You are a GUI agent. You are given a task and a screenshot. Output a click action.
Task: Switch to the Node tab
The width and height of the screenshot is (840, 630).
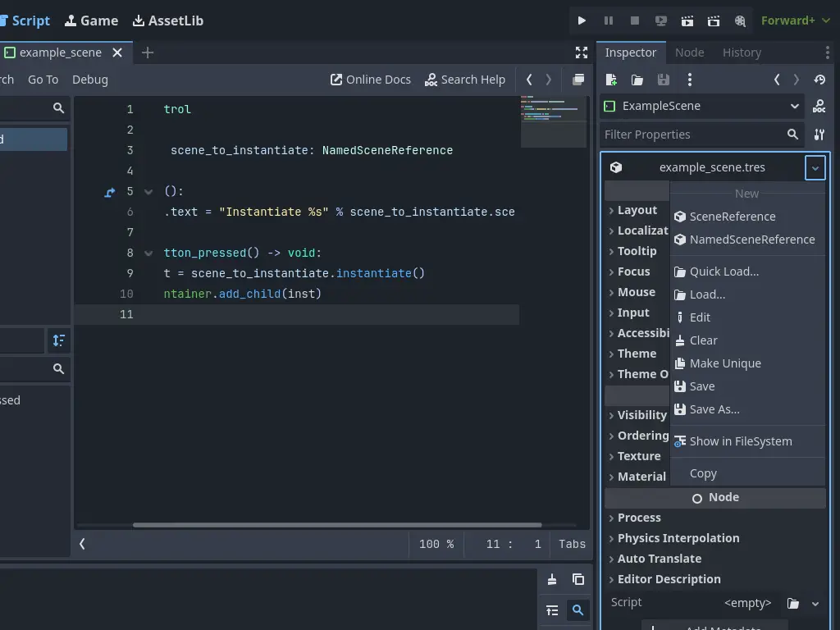tap(689, 52)
